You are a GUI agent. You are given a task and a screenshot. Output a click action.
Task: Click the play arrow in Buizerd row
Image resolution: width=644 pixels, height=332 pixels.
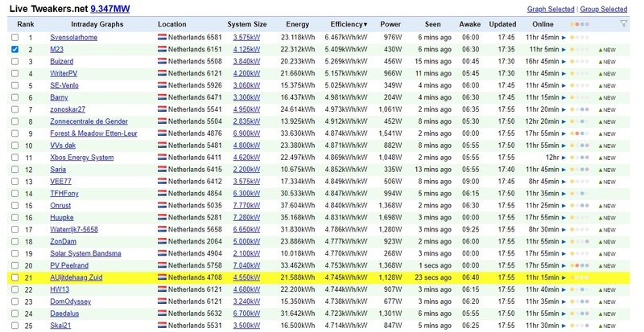564,62
